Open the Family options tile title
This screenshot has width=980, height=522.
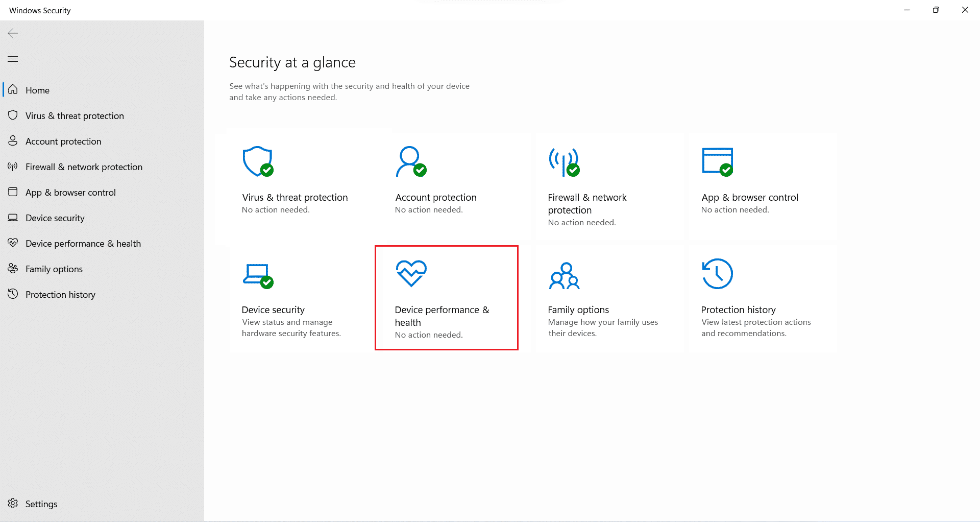pyautogui.click(x=578, y=310)
